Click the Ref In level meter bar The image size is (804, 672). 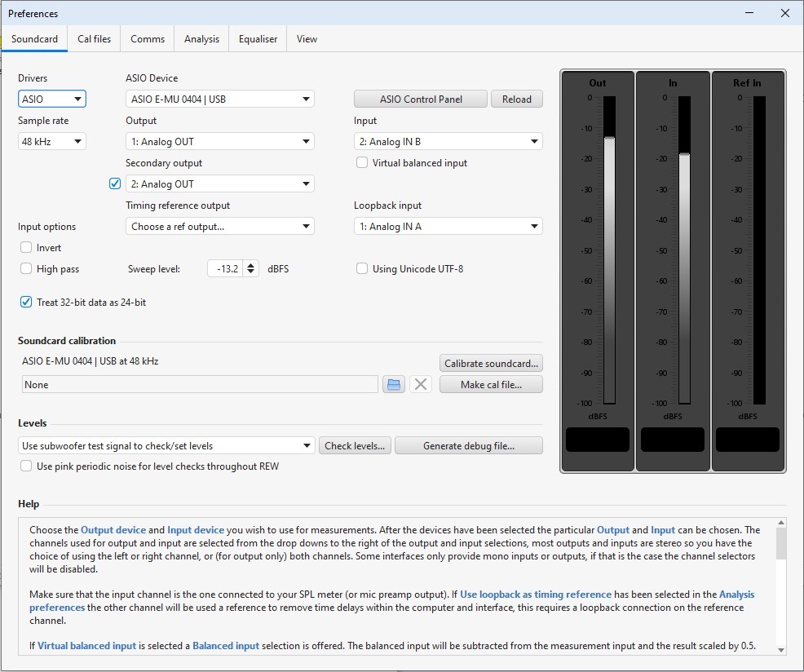(x=759, y=250)
